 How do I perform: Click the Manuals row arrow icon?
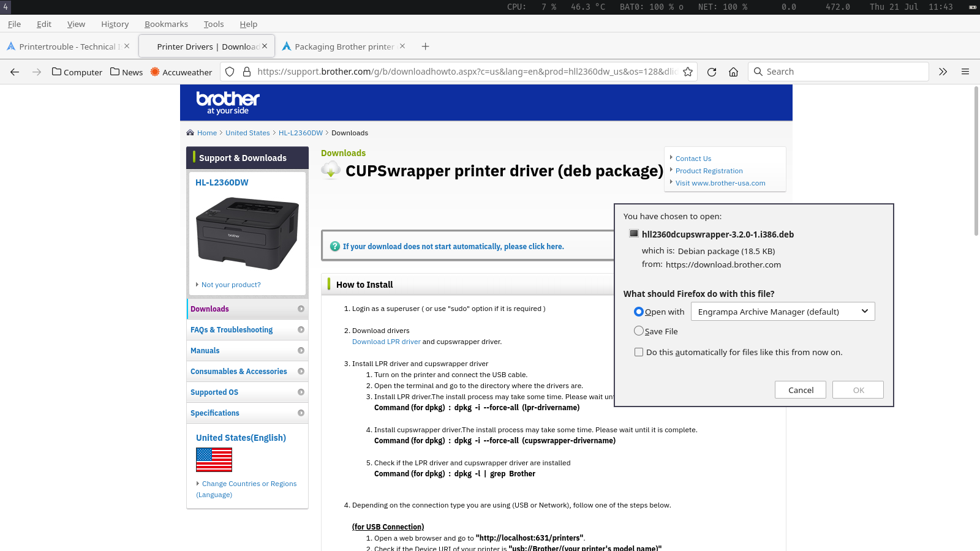[301, 350]
